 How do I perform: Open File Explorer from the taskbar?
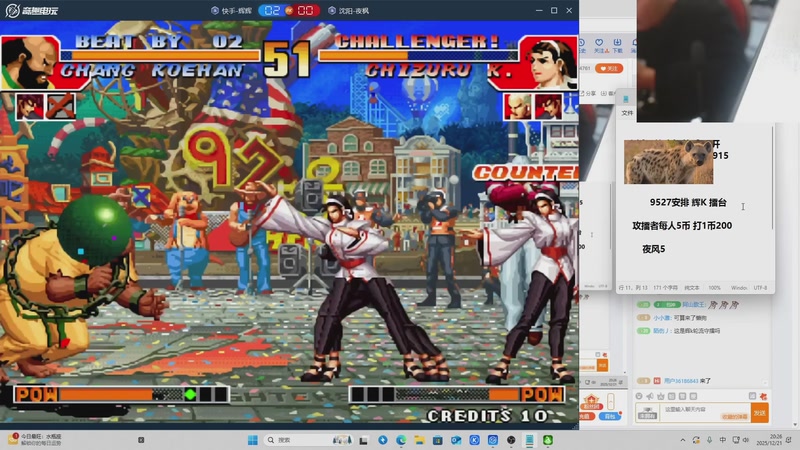419,440
